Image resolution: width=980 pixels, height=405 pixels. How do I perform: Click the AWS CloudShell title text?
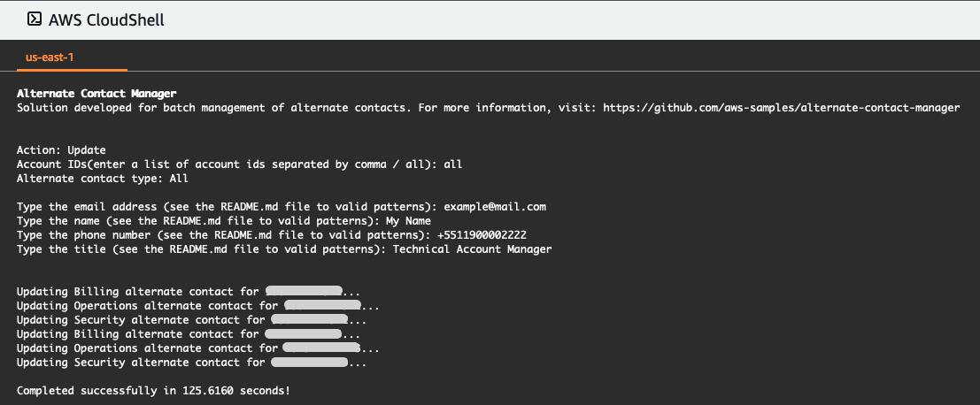point(106,20)
